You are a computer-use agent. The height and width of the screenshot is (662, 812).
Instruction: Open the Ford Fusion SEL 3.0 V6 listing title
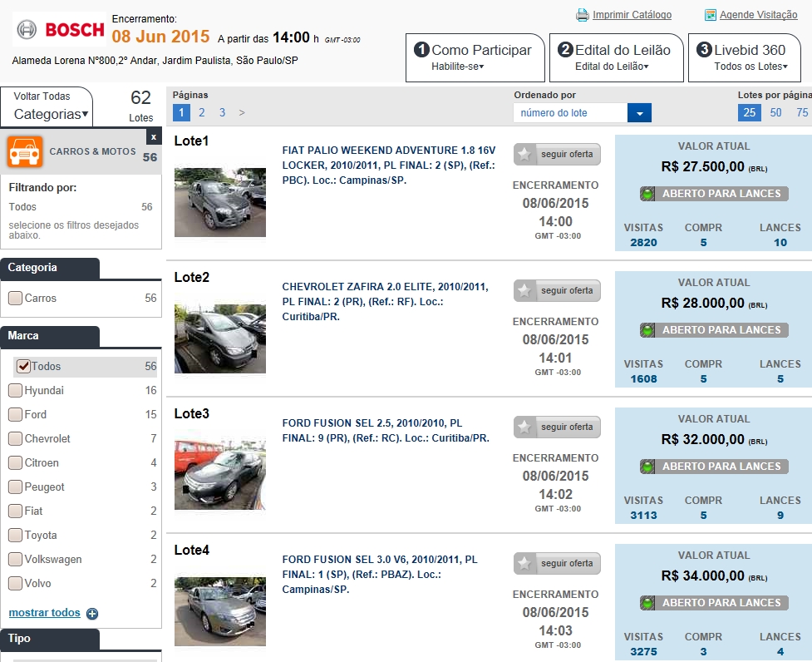380,575
